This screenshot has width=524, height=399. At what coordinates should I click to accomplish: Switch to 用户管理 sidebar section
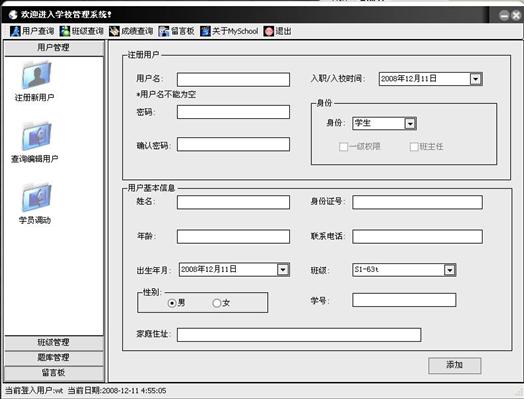(x=54, y=48)
